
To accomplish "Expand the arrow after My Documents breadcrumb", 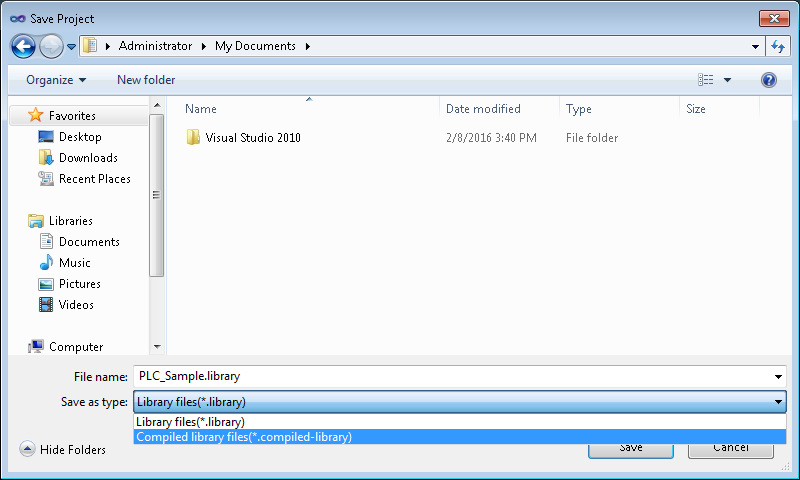I will (x=308, y=46).
